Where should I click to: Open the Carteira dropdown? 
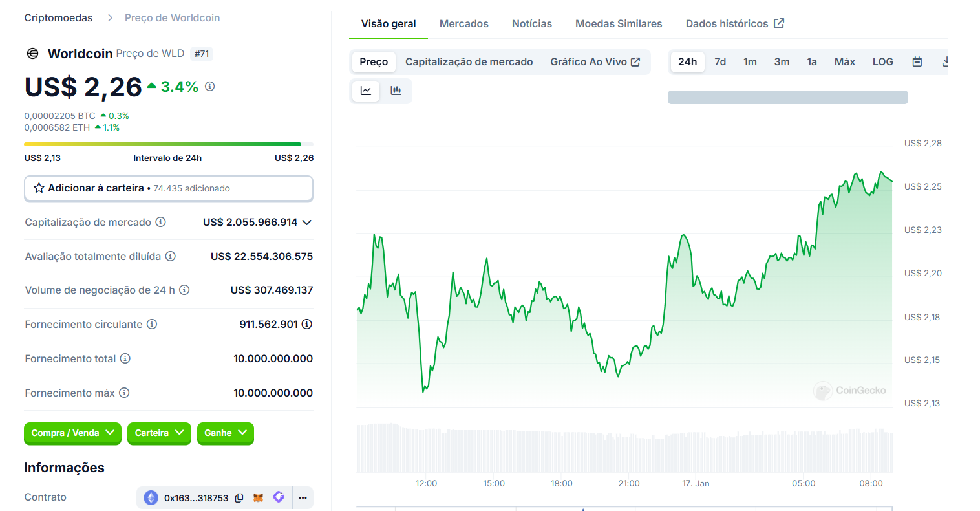point(160,433)
